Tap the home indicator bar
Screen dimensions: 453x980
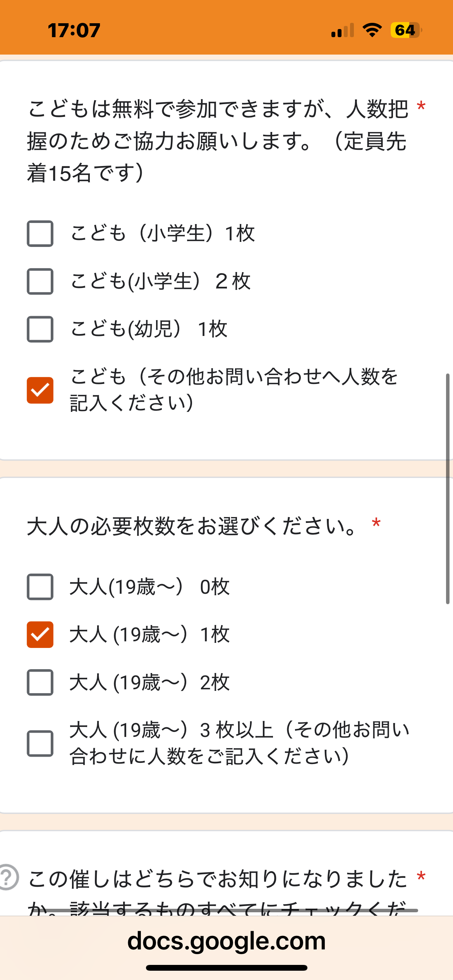coord(226,968)
